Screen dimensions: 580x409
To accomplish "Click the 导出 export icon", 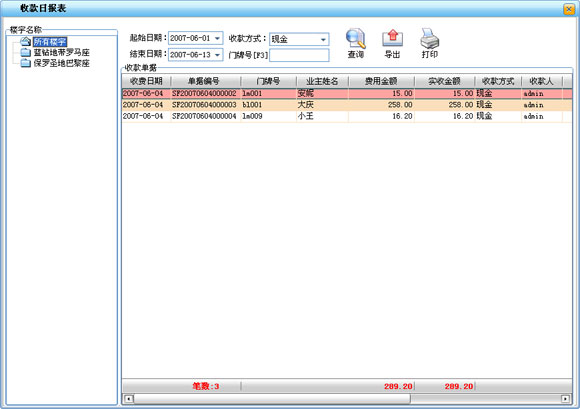I will [392, 38].
